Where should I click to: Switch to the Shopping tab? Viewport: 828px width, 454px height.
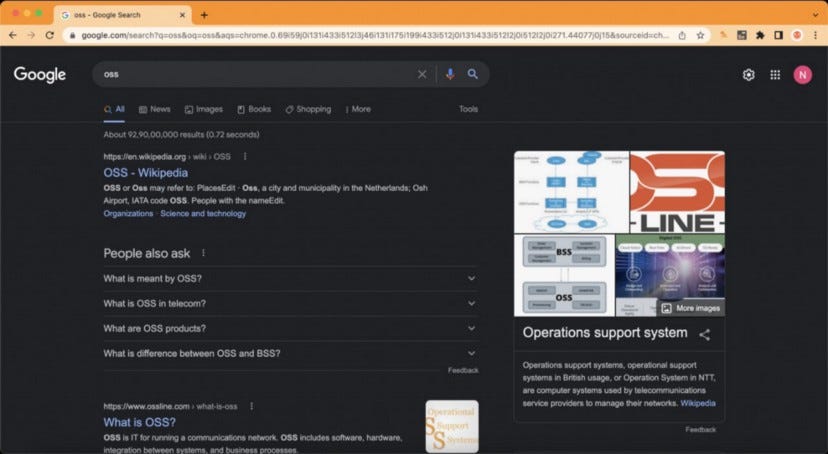coord(308,109)
